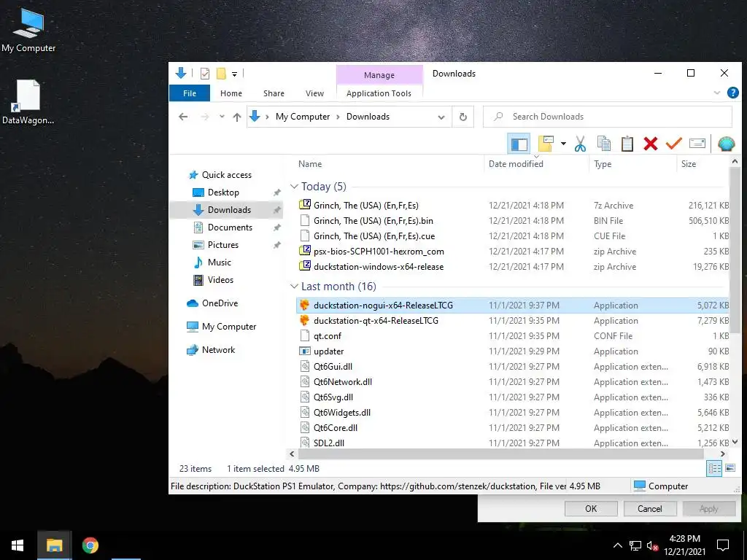Image resolution: width=747 pixels, height=560 pixels.
Task: Open Folder Options from toolbar icon
Action: pyautogui.click(x=546, y=144)
